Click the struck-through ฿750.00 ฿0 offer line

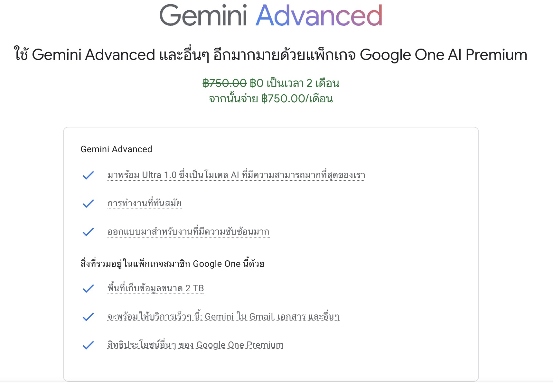(271, 83)
